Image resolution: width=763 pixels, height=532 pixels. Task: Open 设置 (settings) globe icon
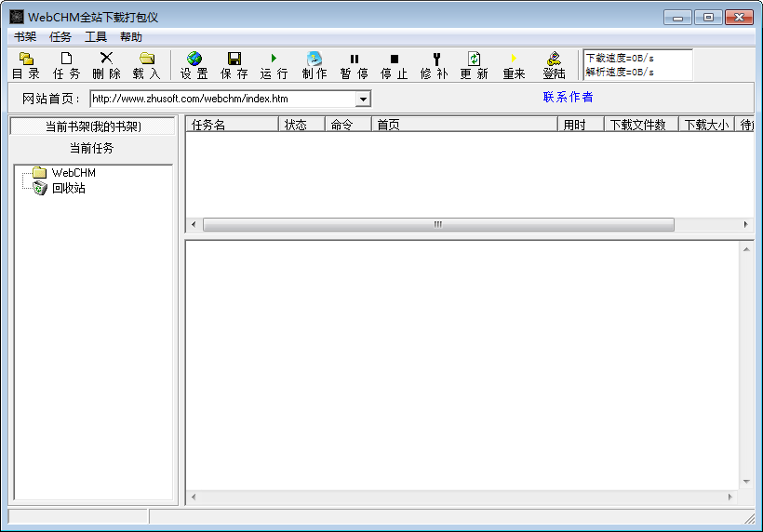(x=194, y=65)
